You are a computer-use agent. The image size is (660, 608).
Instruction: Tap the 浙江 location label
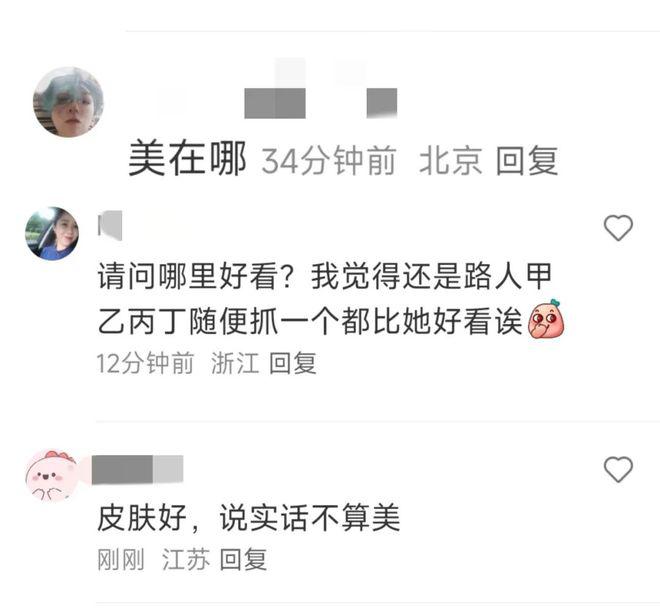pyautogui.click(x=235, y=363)
